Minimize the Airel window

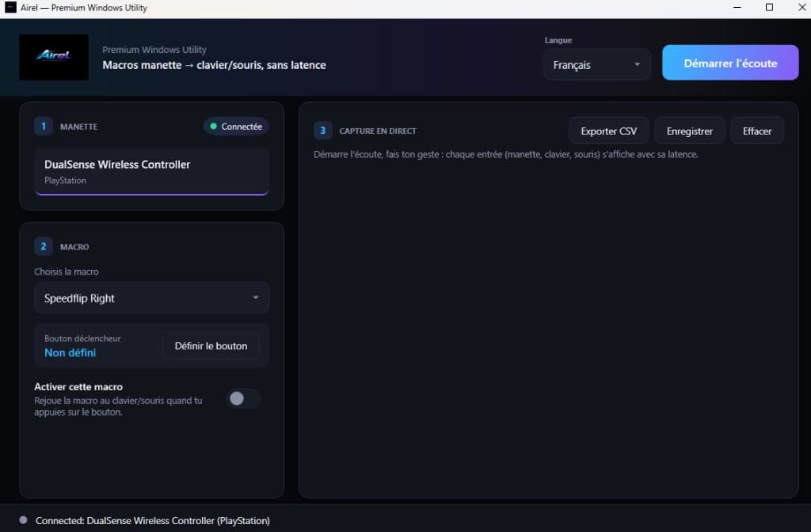(737, 8)
